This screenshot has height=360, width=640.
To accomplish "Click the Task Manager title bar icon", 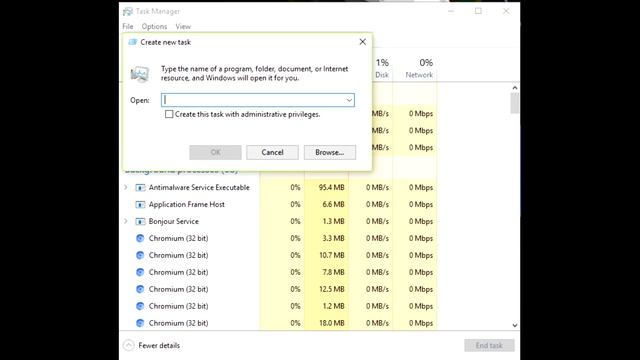I will [128, 11].
